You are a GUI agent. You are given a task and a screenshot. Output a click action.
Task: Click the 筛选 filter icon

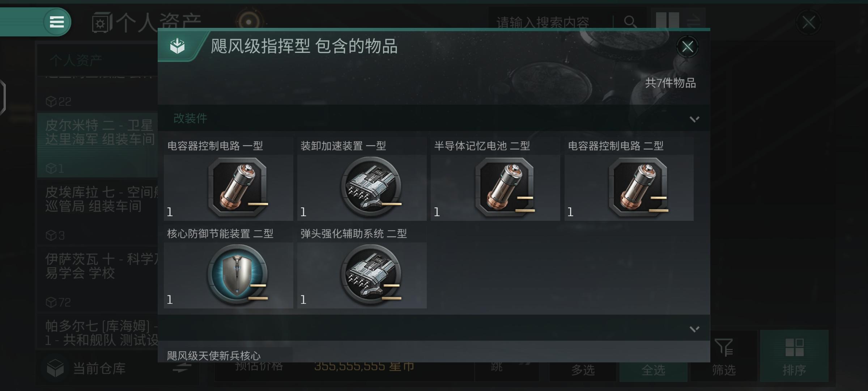(724, 348)
